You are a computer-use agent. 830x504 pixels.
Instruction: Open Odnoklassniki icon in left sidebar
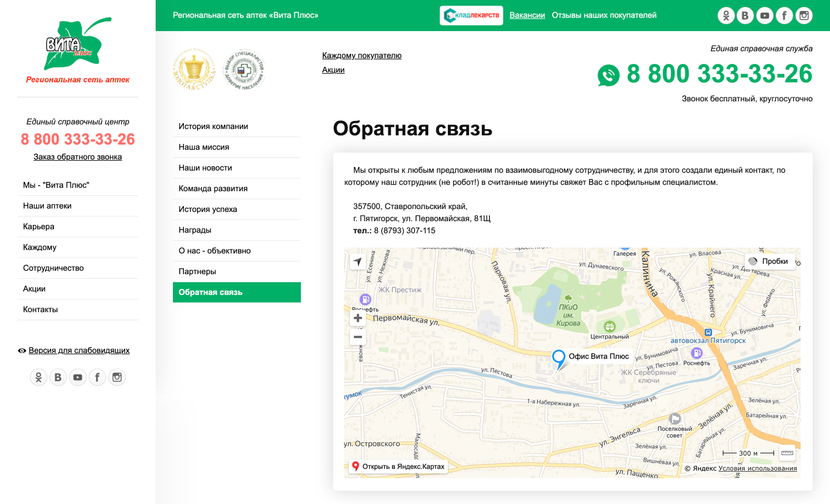(39, 377)
